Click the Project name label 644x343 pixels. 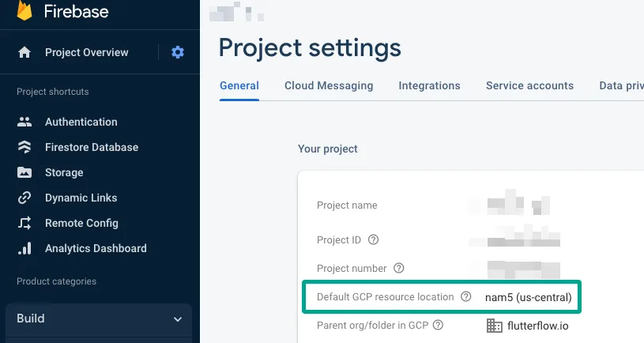(x=347, y=205)
